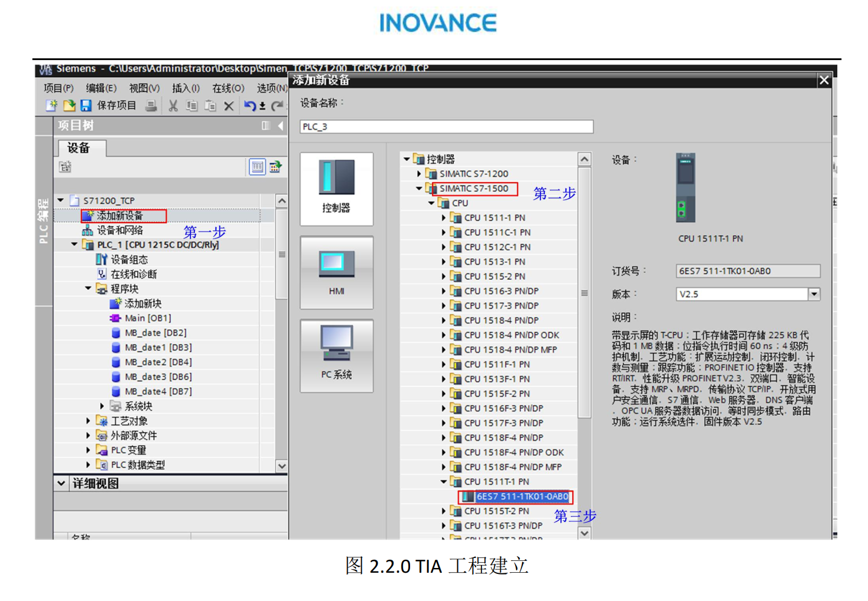Expand the 外部源文件 folder
Viewport: 868px width, 601px height.
tap(88, 435)
